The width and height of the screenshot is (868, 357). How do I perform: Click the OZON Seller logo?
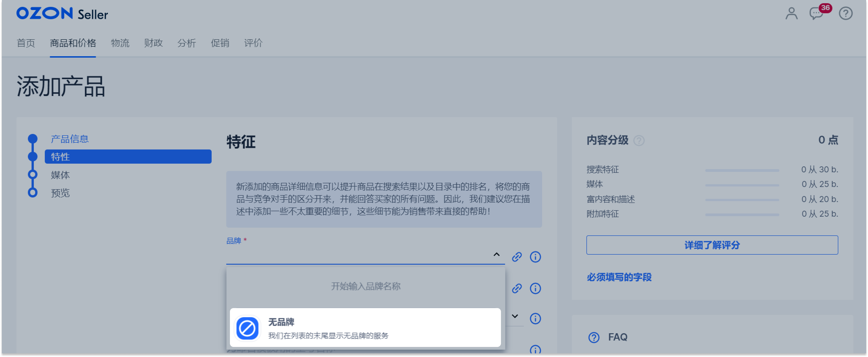point(62,14)
